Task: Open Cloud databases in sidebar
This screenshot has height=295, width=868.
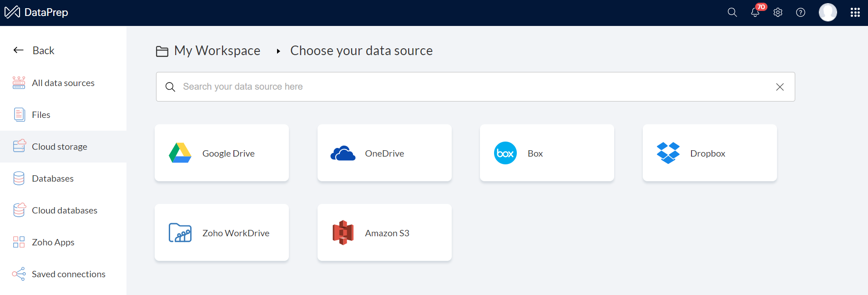Action: (64, 210)
